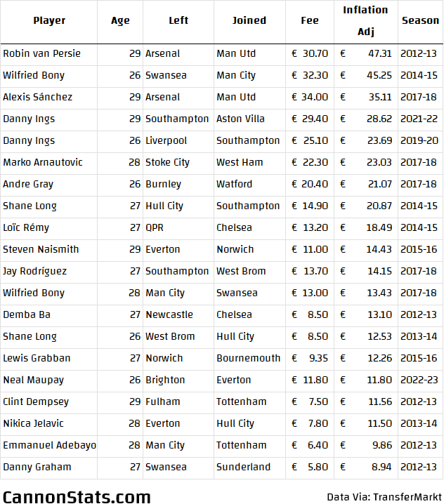The width and height of the screenshot is (444, 504).
Task: Click the Age column header
Action: (120, 20)
